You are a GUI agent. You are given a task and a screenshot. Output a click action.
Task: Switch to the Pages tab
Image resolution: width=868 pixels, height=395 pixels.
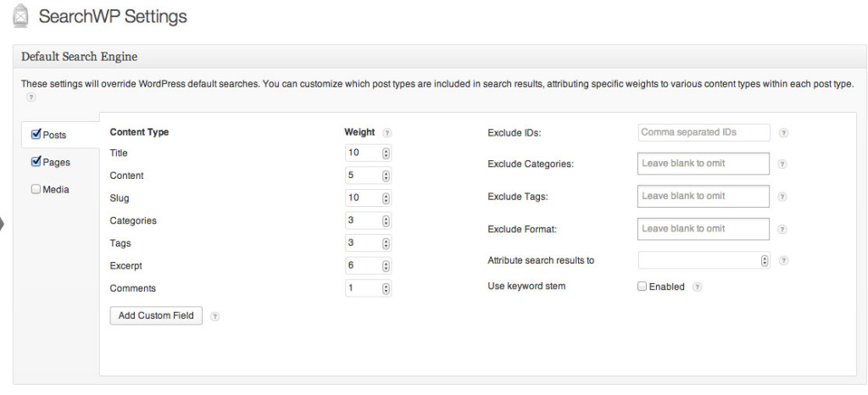tap(57, 162)
